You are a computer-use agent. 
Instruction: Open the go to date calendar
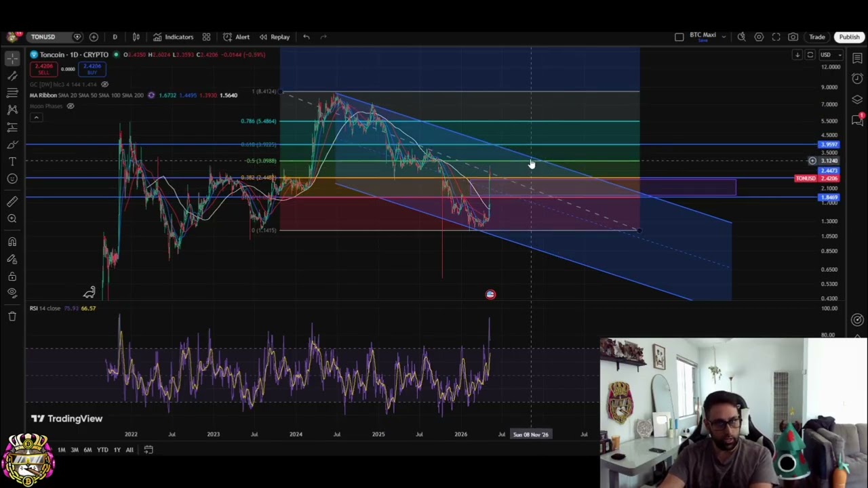click(148, 449)
